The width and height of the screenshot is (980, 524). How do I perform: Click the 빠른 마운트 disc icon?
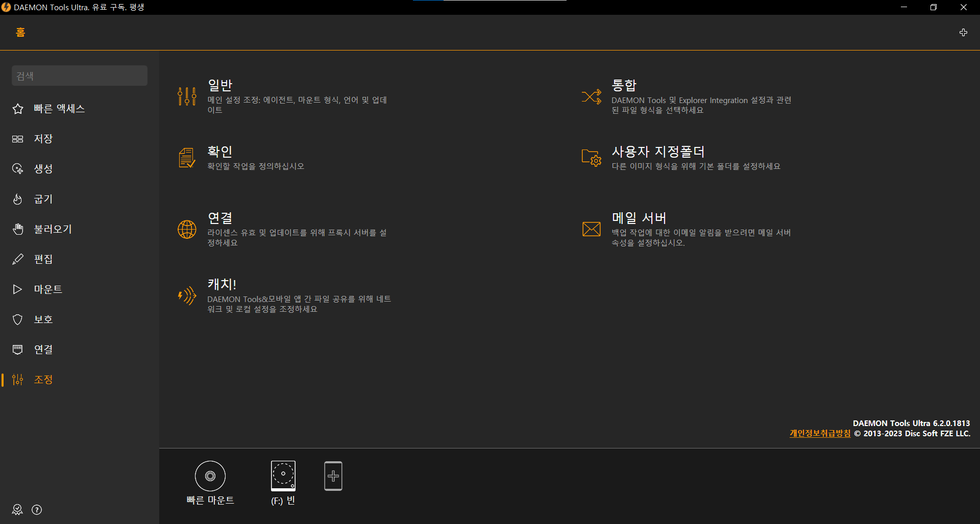coord(210,476)
